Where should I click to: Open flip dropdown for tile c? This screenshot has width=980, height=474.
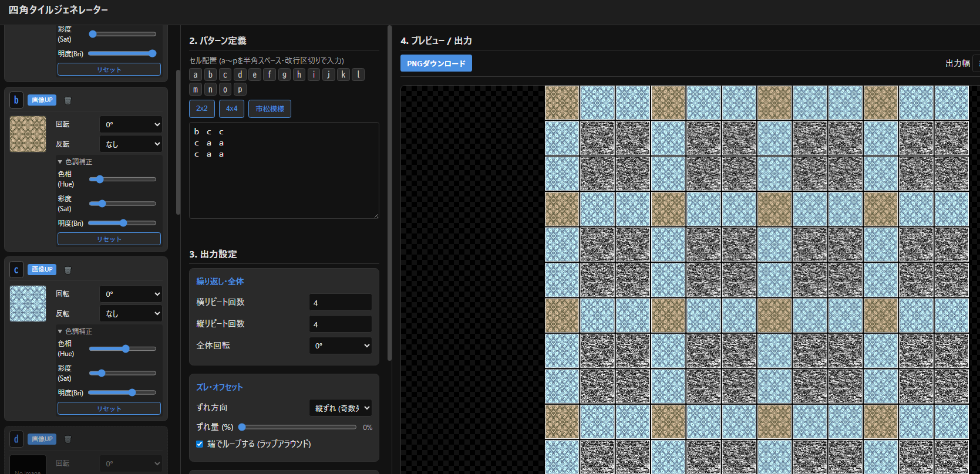[x=130, y=313]
